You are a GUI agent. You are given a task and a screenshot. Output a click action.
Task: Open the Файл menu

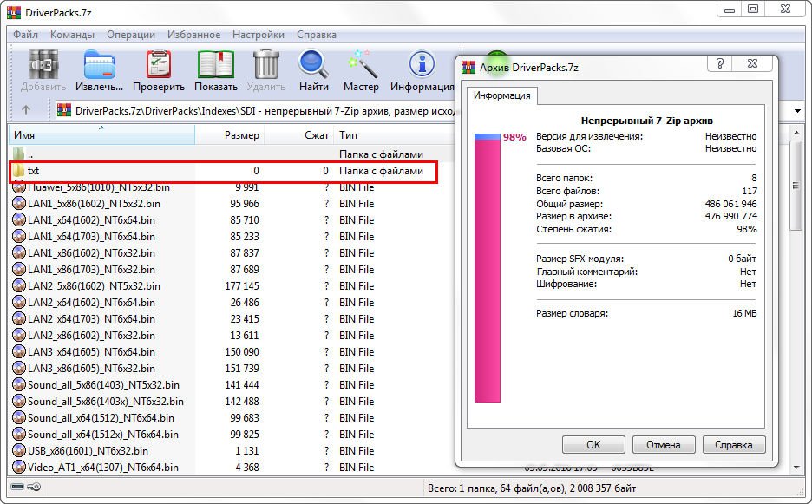(x=25, y=35)
